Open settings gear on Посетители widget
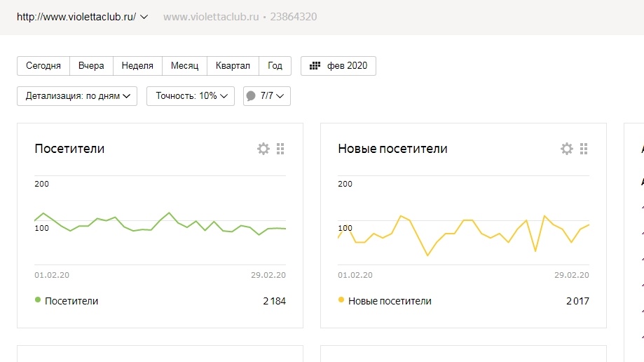The height and width of the screenshot is (362, 644). pos(263,149)
